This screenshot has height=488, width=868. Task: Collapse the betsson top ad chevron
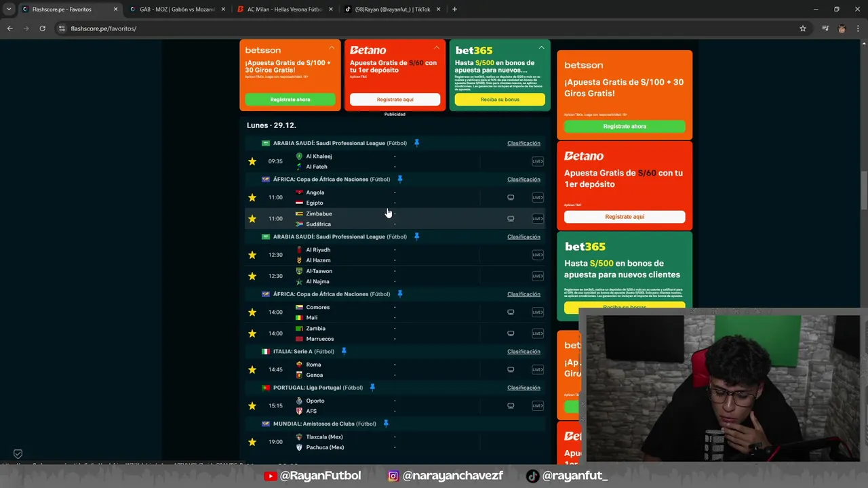coord(332,48)
